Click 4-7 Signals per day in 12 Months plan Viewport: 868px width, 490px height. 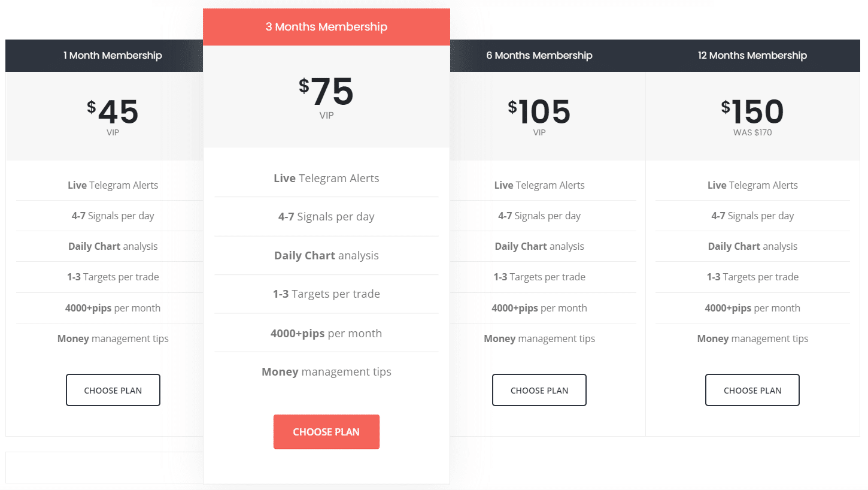(752, 216)
